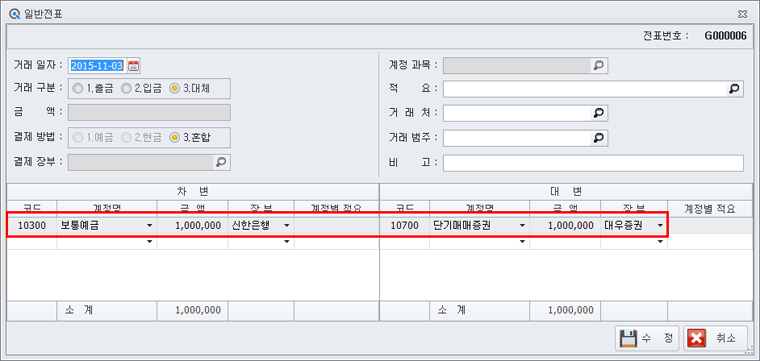The height and width of the screenshot is (361, 760).
Task: Select the 3.대체 radio option
Action: 190,89
